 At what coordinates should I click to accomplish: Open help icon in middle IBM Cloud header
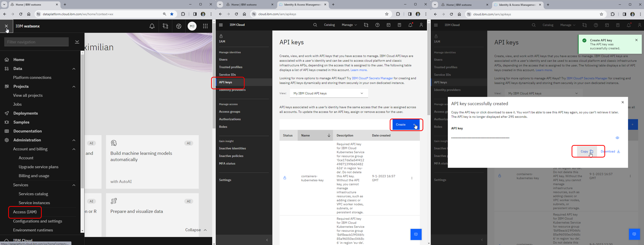pos(377,25)
